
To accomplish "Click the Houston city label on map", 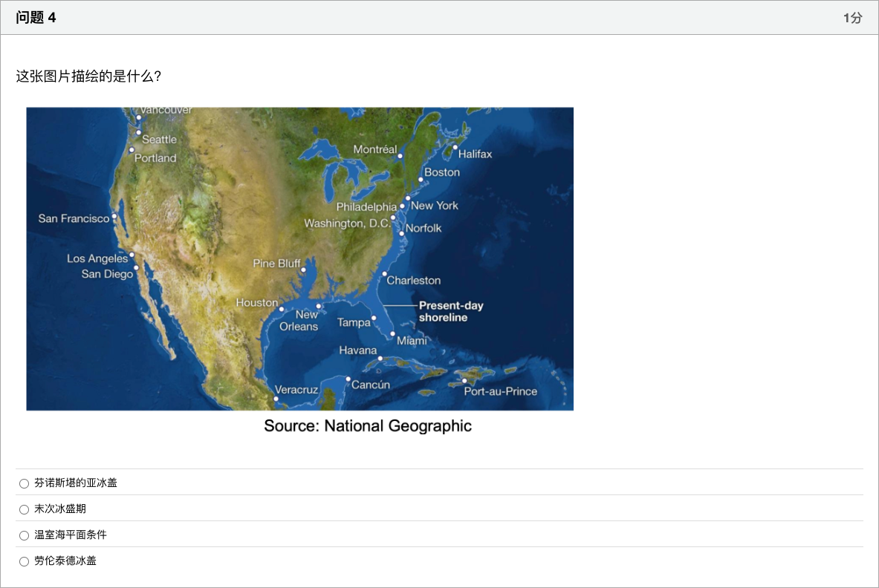I will [257, 302].
